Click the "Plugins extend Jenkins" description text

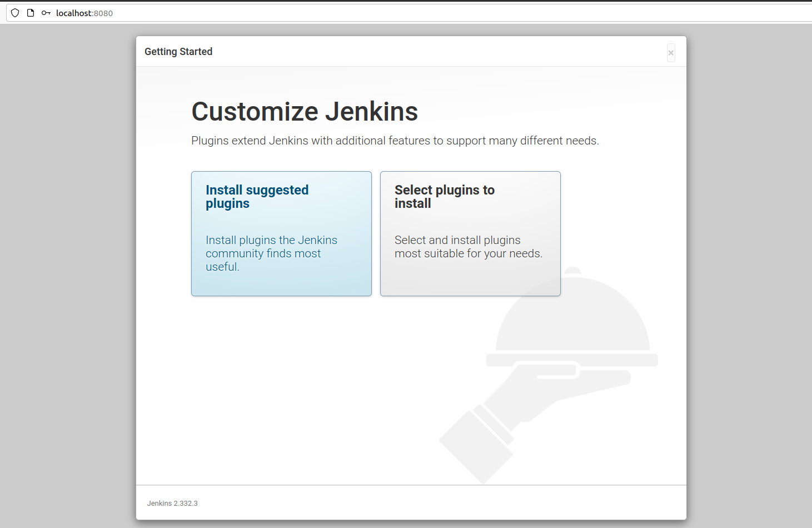(x=395, y=141)
